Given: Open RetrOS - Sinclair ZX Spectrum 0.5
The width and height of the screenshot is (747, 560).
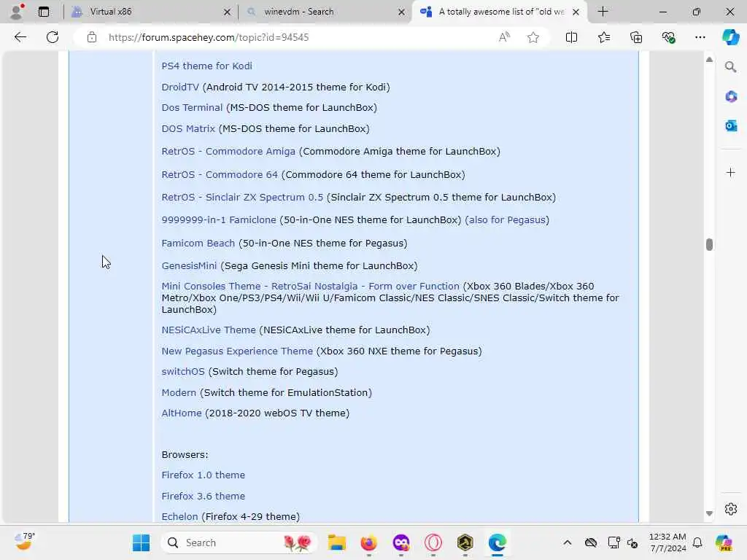Looking at the screenshot, I should point(242,197).
